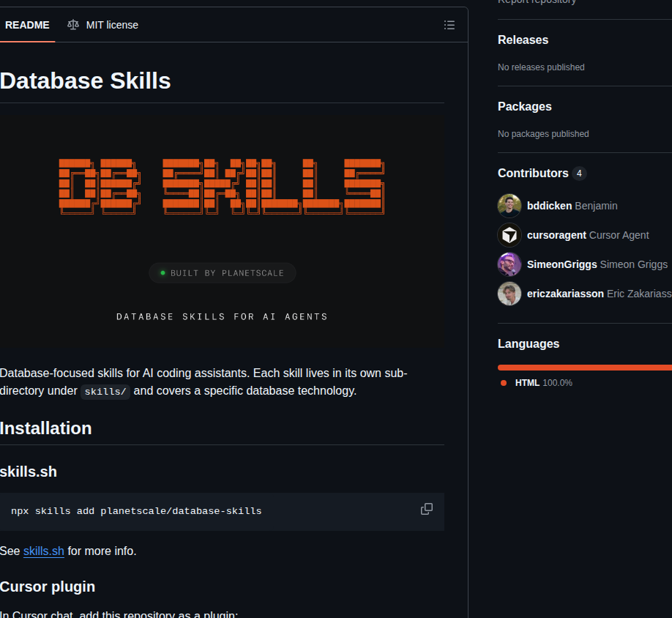Image resolution: width=672 pixels, height=618 pixels.
Task: Open cursoragent's avatar
Action: 509,235
